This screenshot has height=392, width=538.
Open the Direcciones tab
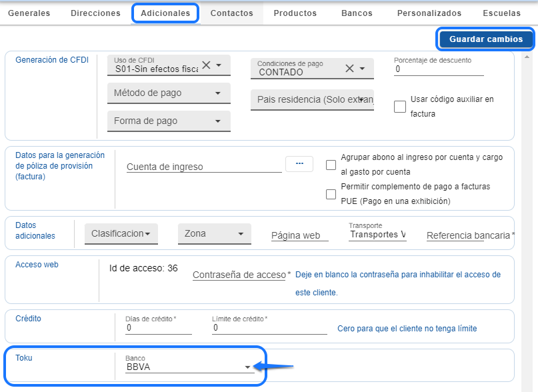pos(96,13)
